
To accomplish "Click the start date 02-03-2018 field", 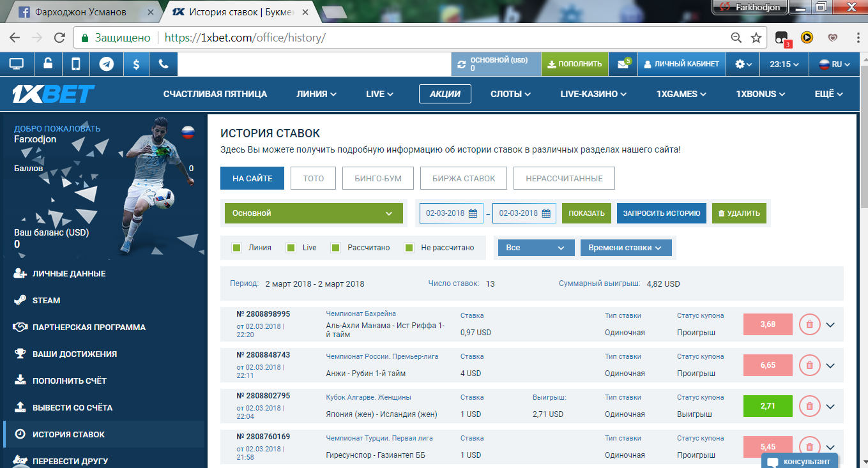I will point(451,213).
